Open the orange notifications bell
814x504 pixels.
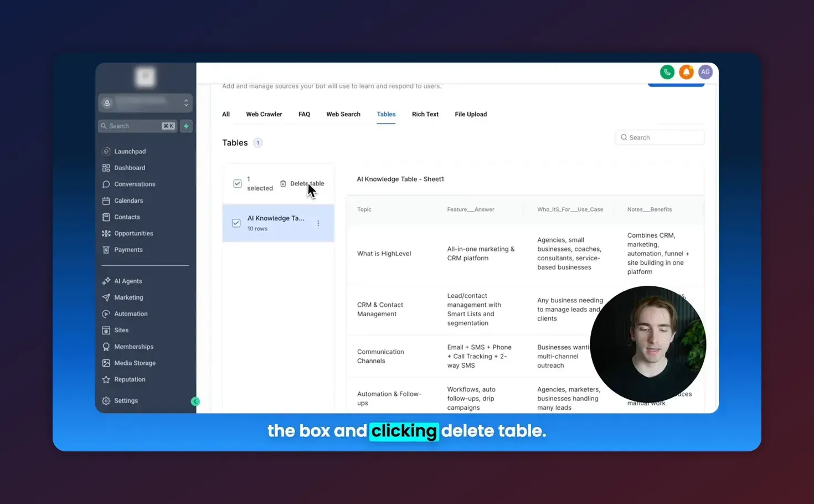click(x=686, y=72)
